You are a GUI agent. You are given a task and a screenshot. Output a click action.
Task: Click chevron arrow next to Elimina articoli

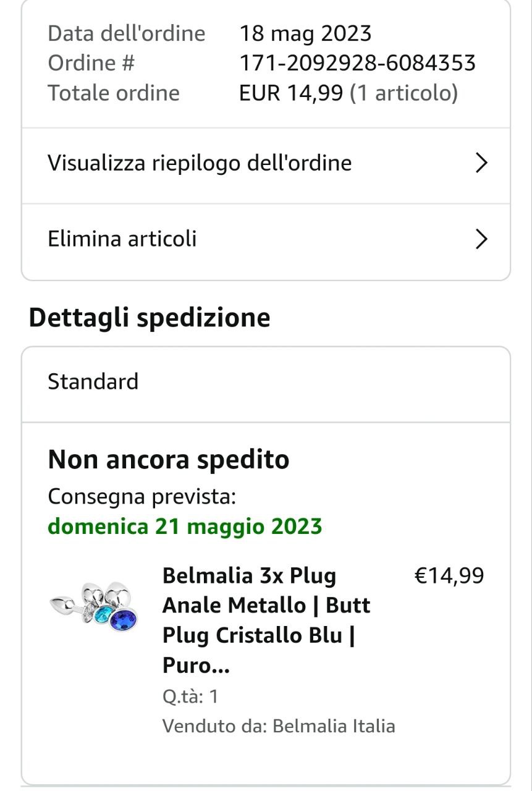[x=481, y=239]
